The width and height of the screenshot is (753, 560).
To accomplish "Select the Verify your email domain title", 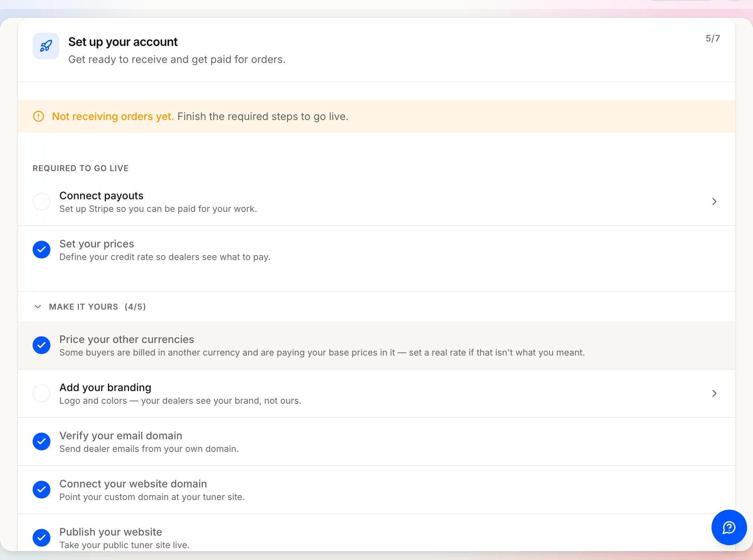I will pyautogui.click(x=121, y=436).
